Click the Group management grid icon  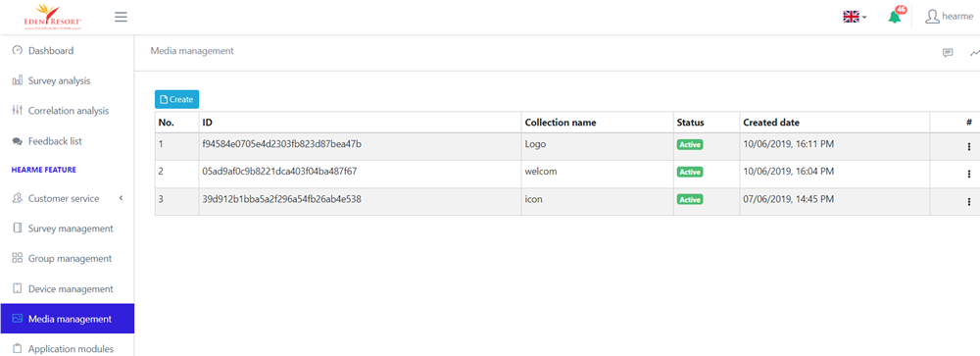point(18,258)
